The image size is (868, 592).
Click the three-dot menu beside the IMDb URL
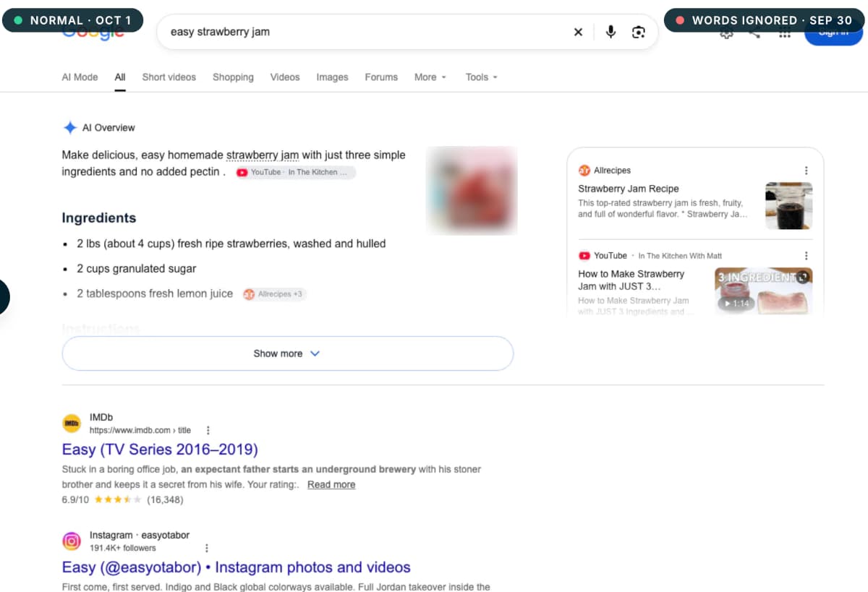(x=208, y=430)
